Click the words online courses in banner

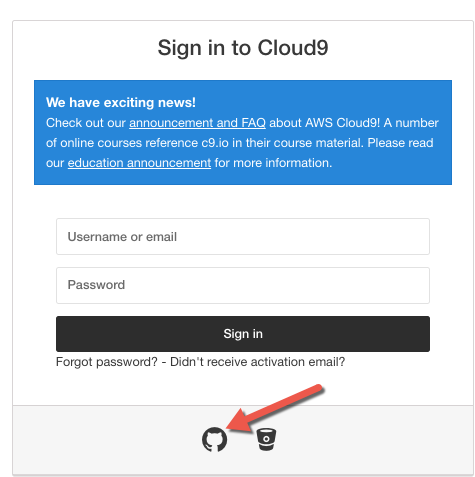click(101, 143)
